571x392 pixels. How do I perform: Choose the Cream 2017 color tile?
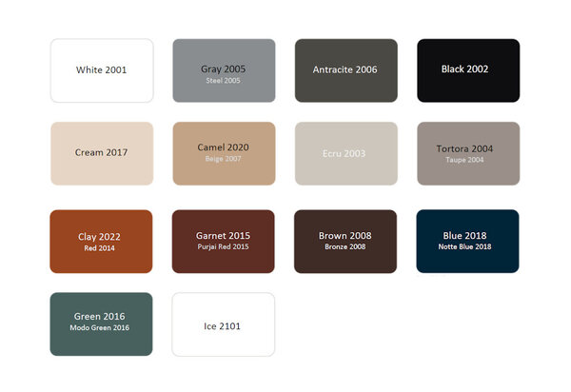(101, 152)
